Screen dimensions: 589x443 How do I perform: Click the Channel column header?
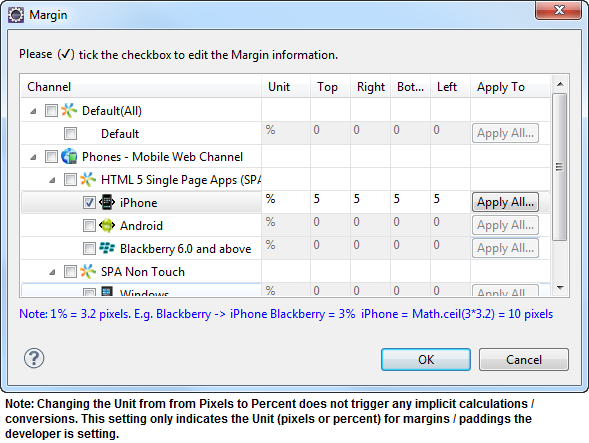click(x=141, y=87)
